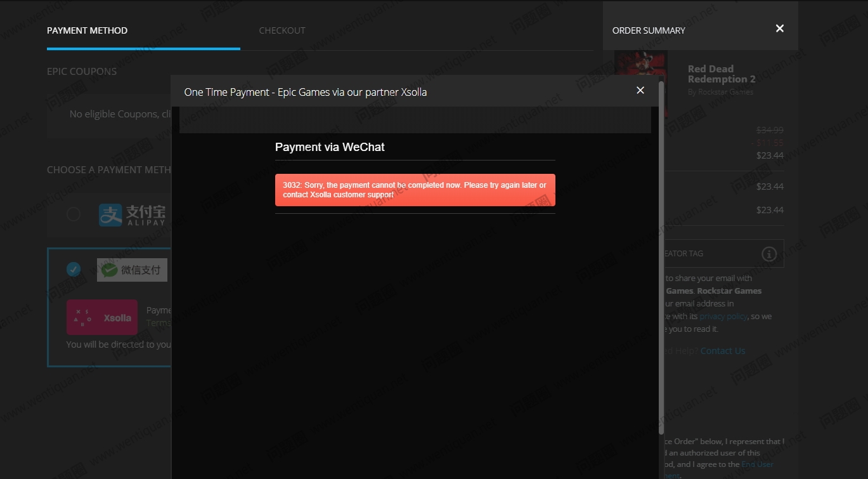
Task: Select the Alipay radio button
Action: tap(74, 214)
